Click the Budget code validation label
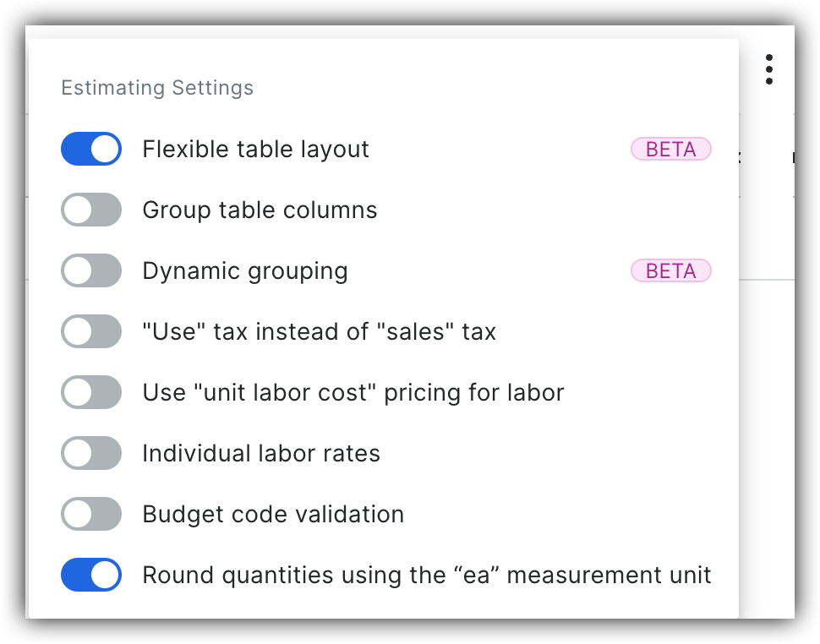 coord(273,514)
